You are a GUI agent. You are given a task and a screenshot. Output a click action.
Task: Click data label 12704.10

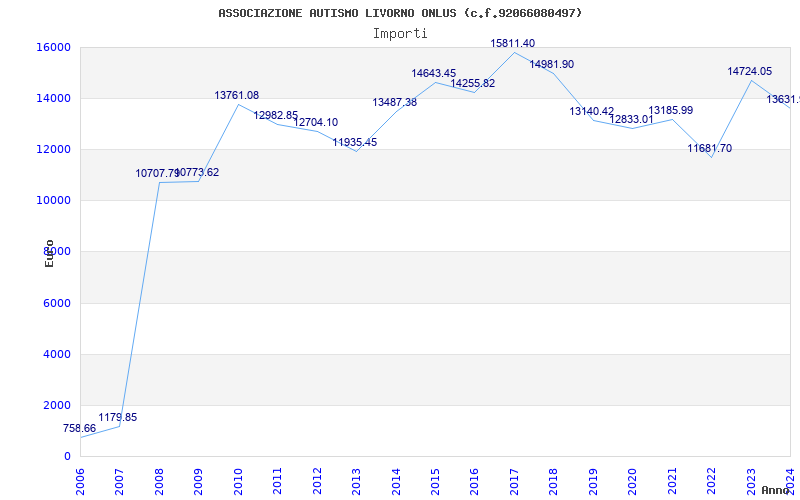(316, 122)
